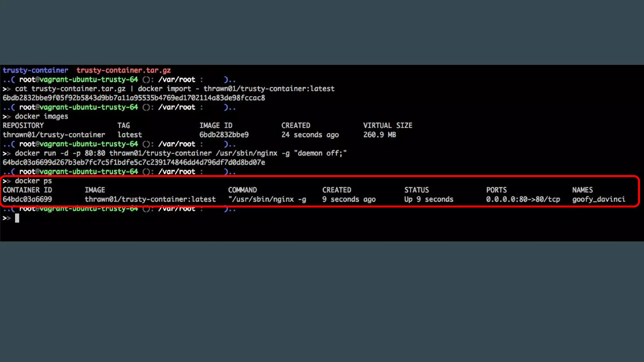This screenshot has height=362, width=644.
Task: Click the docker images command text
Action: [x=41, y=117]
